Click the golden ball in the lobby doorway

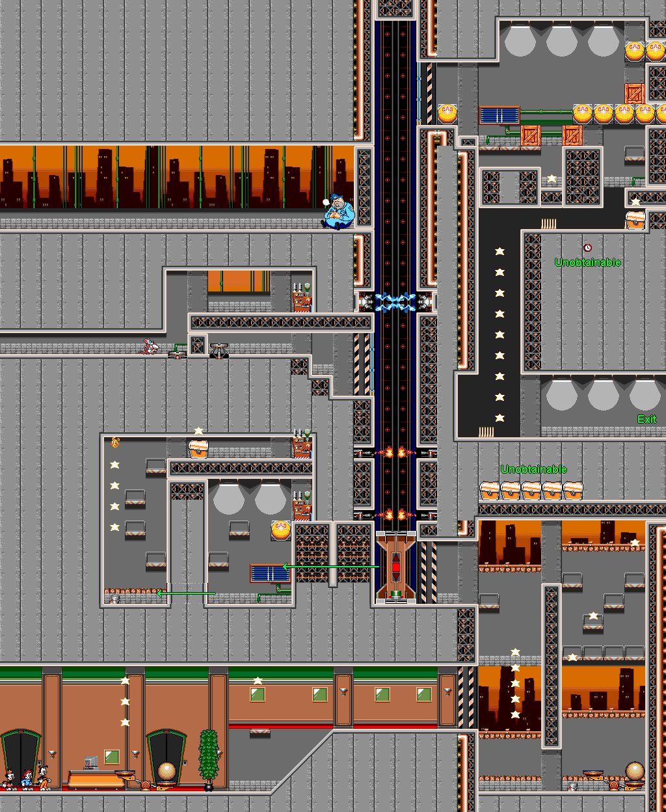tap(166, 772)
